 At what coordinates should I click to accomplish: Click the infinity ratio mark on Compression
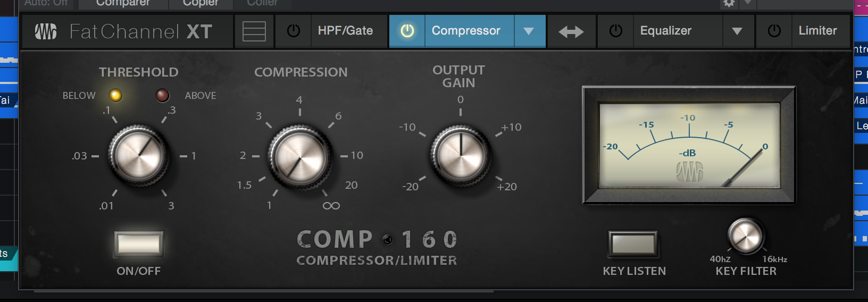coord(331,206)
